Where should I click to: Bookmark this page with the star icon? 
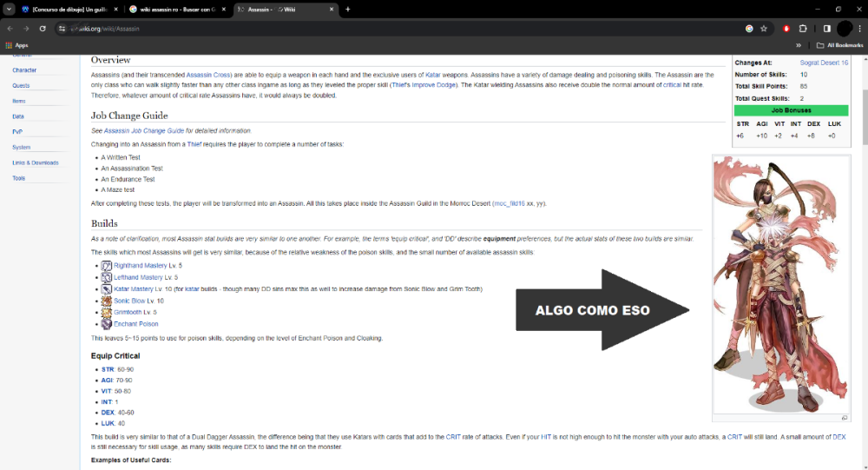[764, 29]
